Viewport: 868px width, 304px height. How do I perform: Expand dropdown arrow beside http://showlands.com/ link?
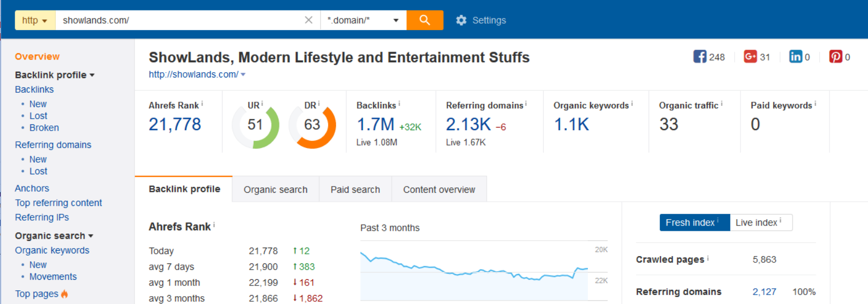(x=243, y=75)
